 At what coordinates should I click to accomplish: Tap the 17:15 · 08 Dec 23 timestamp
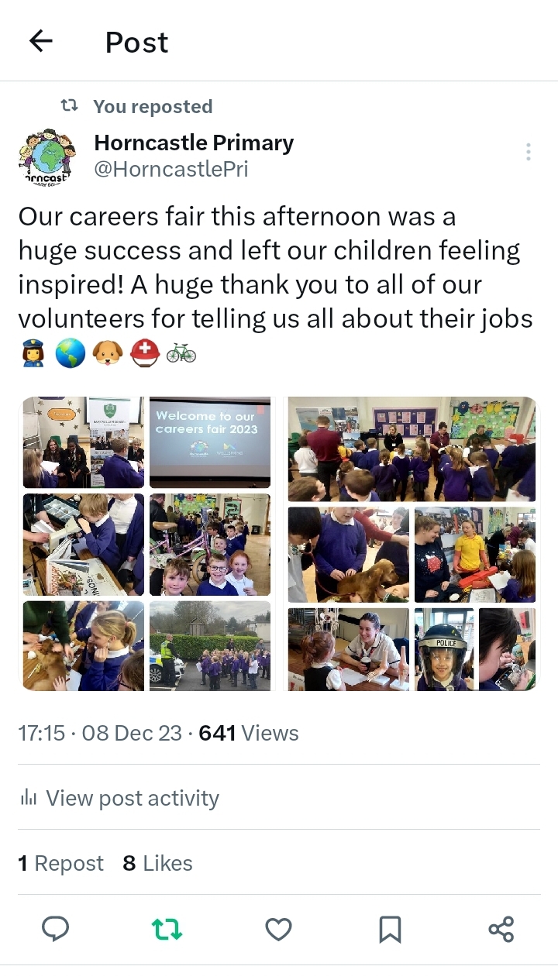[100, 733]
